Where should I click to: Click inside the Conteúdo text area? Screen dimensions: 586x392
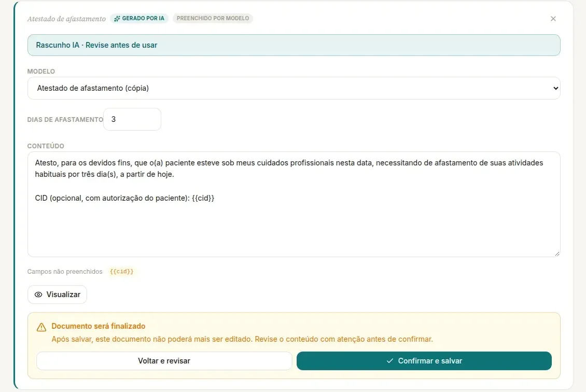[x=294, y=204]
